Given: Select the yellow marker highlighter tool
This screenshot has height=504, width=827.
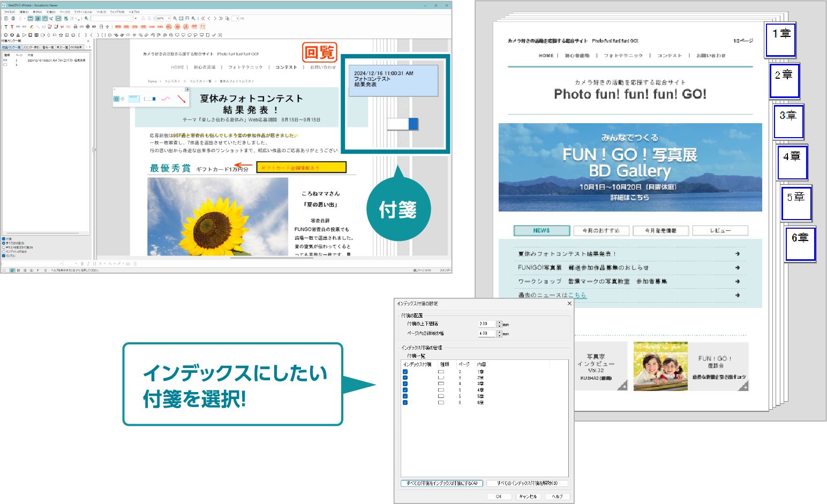Looking at the screenshot, I should point(31,26).
